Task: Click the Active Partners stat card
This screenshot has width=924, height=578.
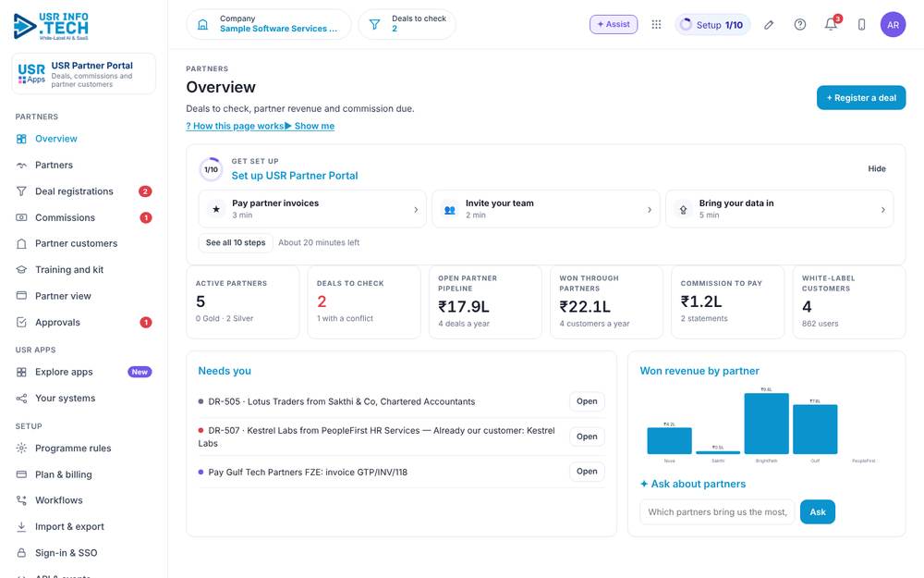Action: (x=243, y=302)
